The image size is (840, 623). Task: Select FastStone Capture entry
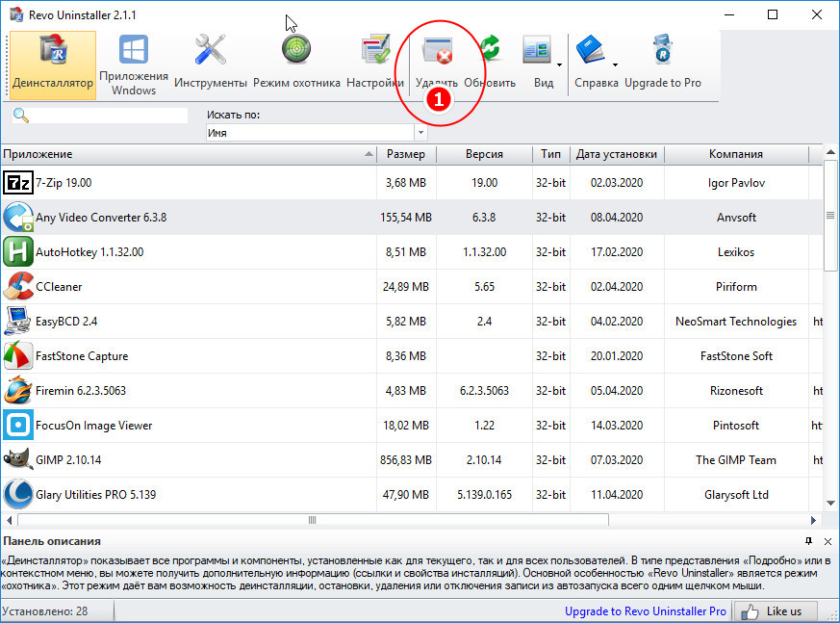pyautogui.click(x=82, y=356)
